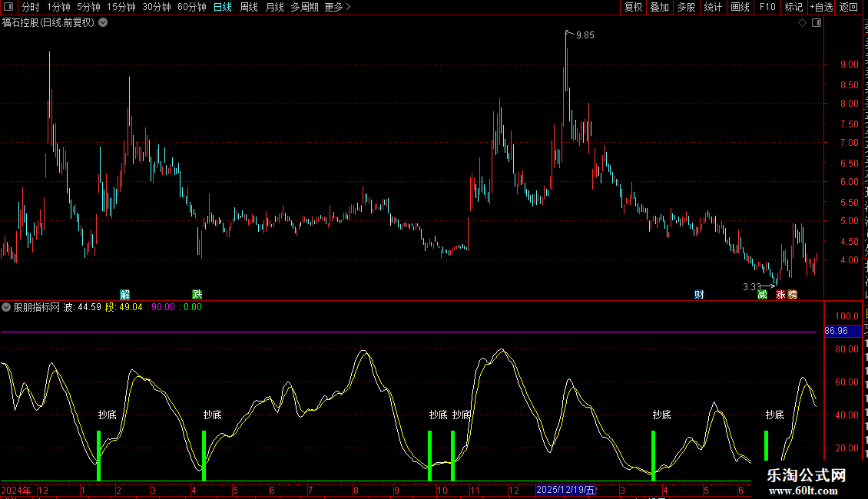Image resolution: width=868 pixels, height=499 pixels.
Task: Click the 叠加 overlay button
Action: (x=659, y=7)
